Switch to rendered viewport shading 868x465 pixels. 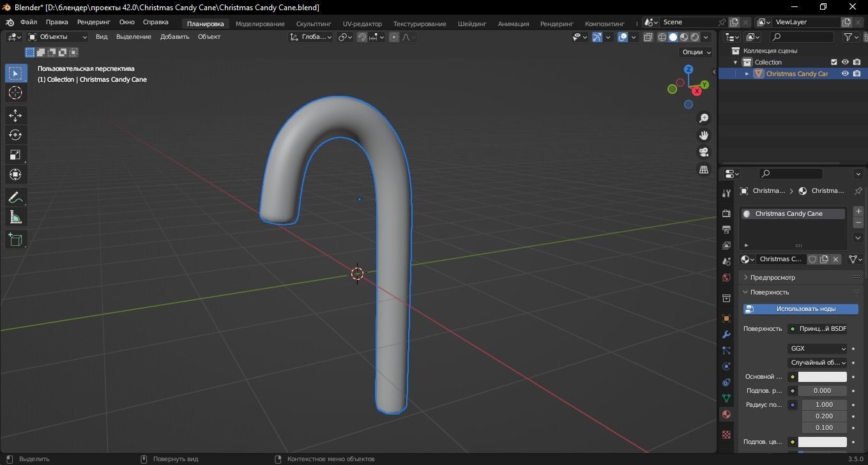point(695,37)
